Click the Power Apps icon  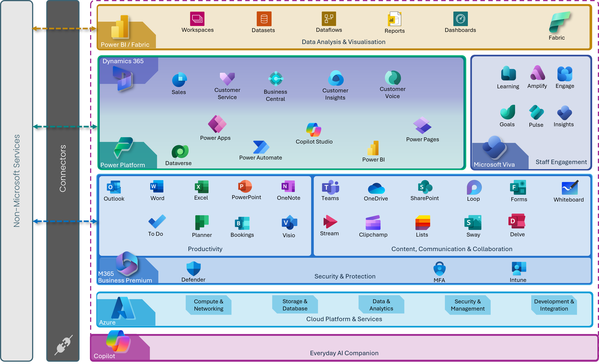217,124
